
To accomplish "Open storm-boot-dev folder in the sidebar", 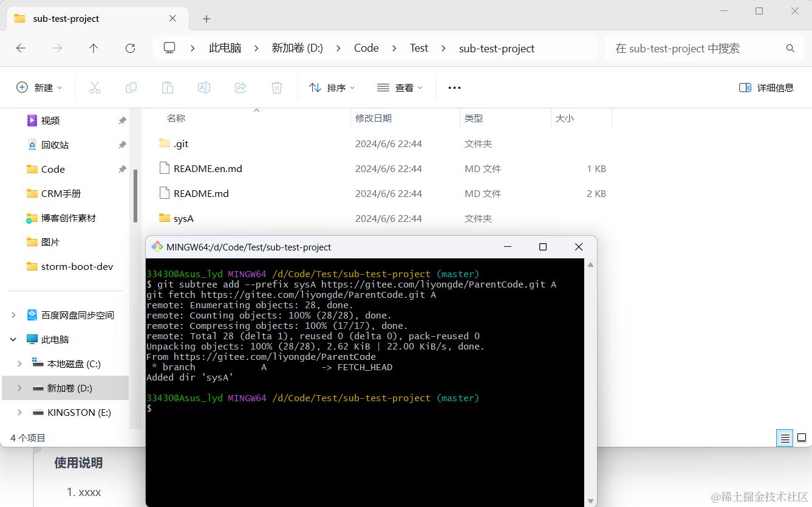I will pyautogui.click(x=77, y=266).
